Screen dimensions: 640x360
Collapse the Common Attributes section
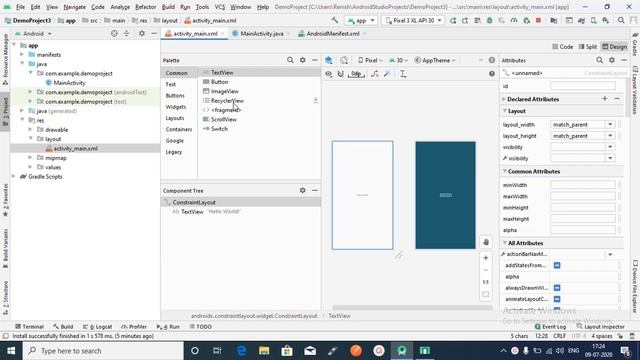coord(504,171)
